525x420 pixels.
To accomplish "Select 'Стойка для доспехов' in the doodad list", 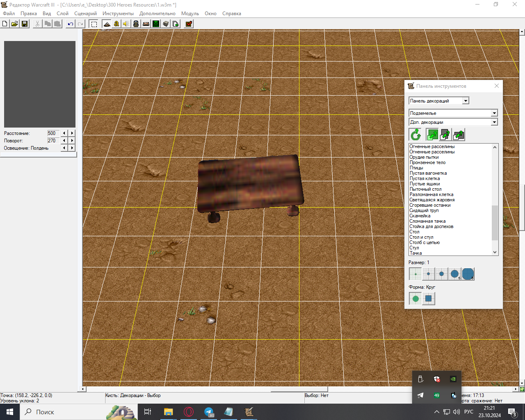I will 431,226.
